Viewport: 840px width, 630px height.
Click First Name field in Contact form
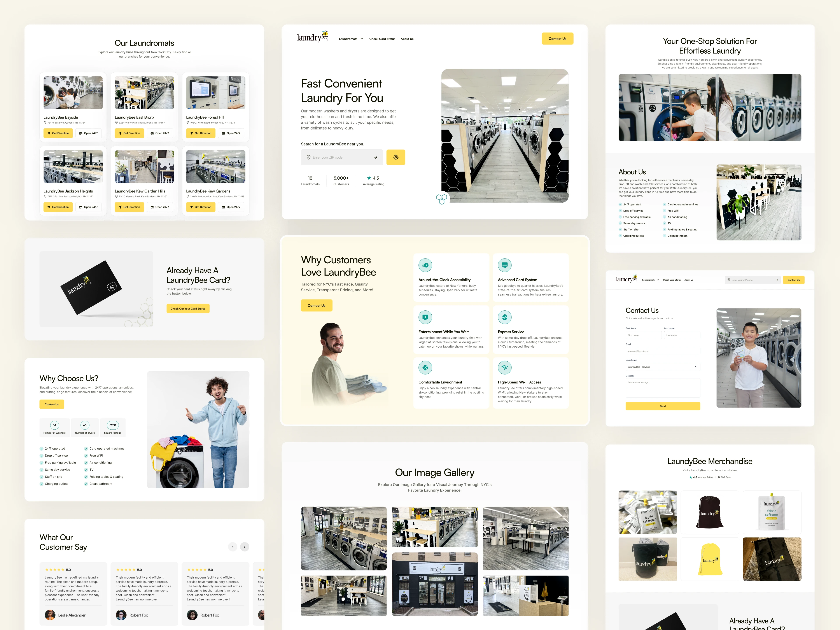coord(643,335)
